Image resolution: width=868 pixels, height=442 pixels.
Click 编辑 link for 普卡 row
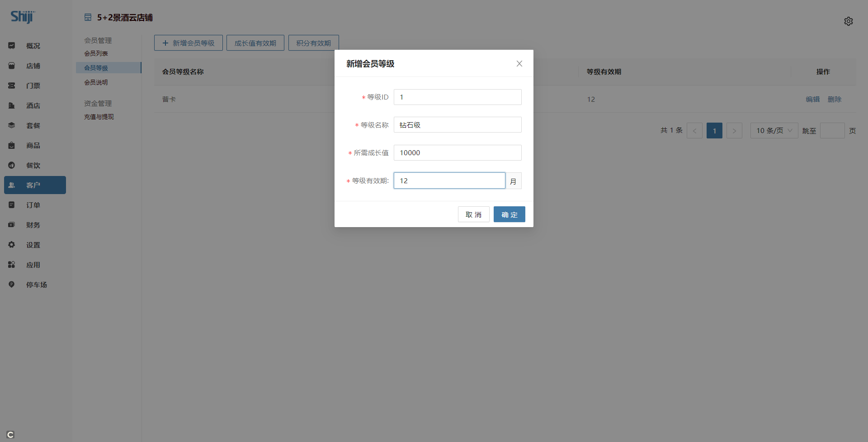[813, 100]
